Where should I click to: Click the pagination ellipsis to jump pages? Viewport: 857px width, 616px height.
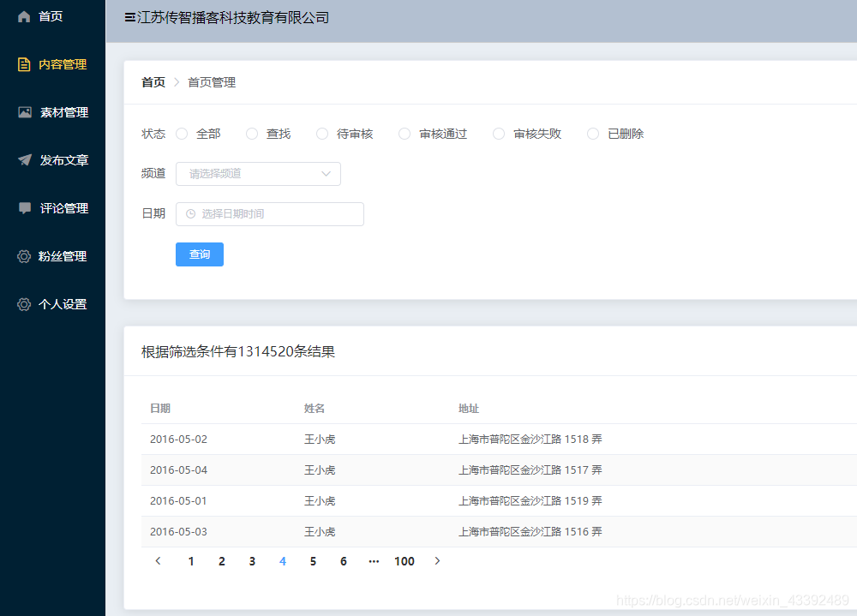[x=374, y=561]
